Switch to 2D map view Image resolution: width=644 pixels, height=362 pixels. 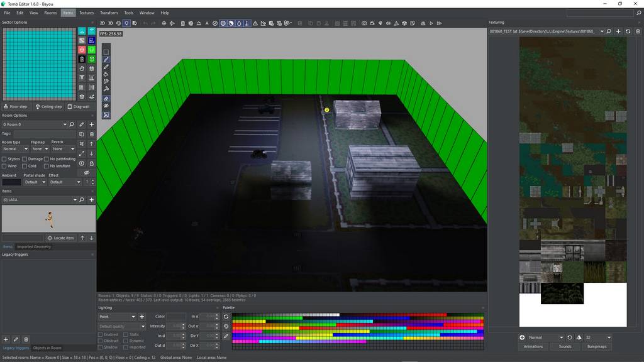[x=103, y=23]
